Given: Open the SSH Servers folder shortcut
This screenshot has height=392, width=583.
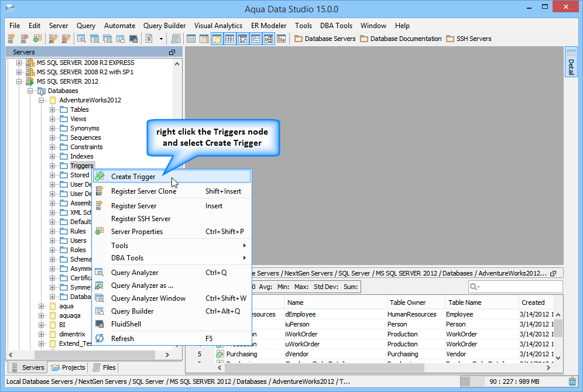Looking at the screenshot, I should click(x=469, y=39).
